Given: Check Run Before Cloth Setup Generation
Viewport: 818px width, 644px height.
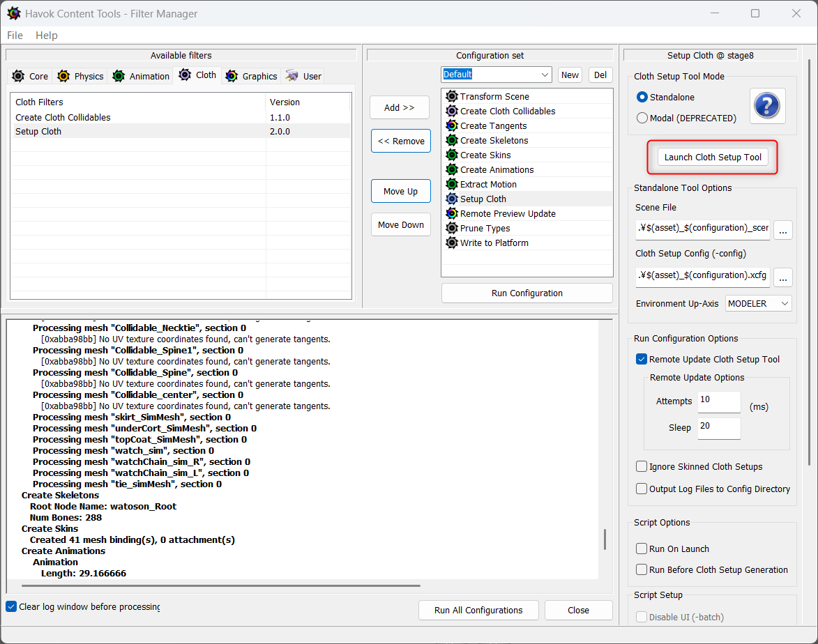Looking at the screenshot, I should click(642, 570).
